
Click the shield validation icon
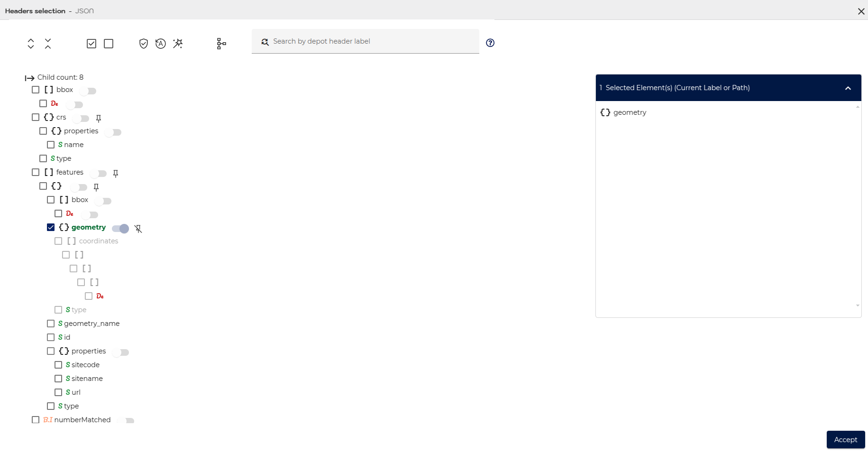click(144, 43)
